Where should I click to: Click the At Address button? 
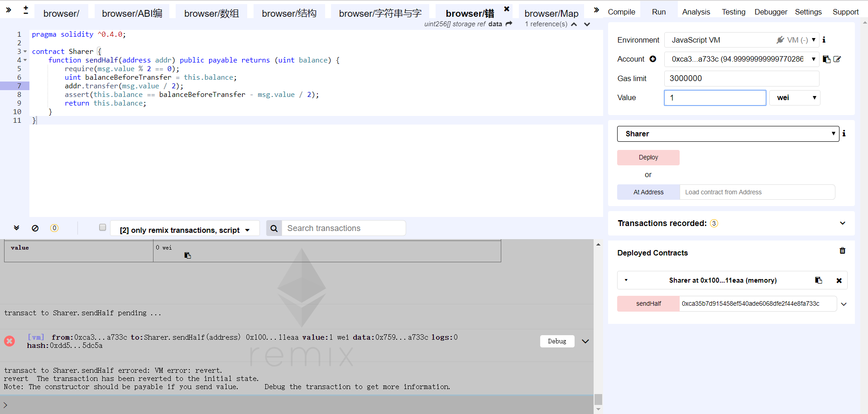(648, 192)
